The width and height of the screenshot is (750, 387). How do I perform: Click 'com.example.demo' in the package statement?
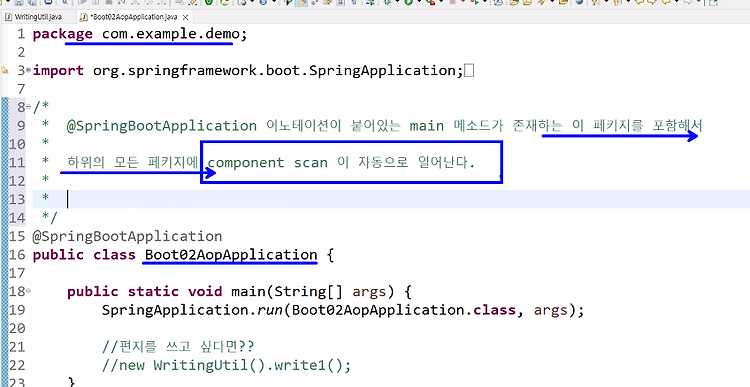(x=170, y=34)
